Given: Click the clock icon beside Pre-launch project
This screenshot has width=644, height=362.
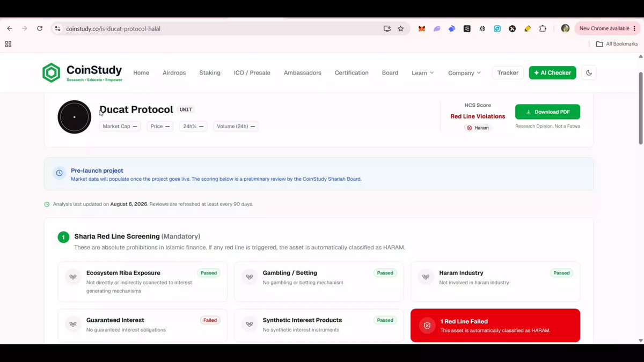Looking at the screenshot, I should click(60, 173).
